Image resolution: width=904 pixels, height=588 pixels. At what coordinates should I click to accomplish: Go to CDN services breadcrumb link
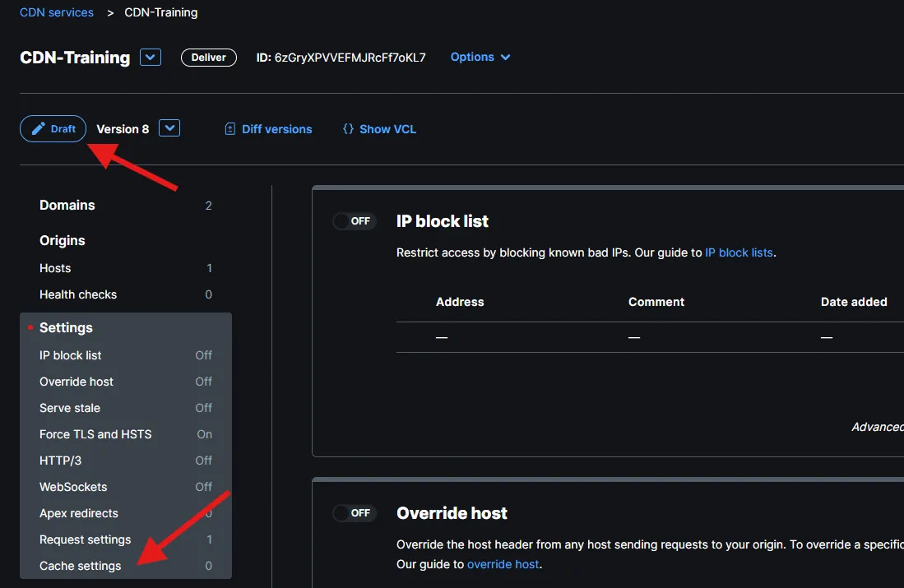pyautogui.click(x=57, y=12)
